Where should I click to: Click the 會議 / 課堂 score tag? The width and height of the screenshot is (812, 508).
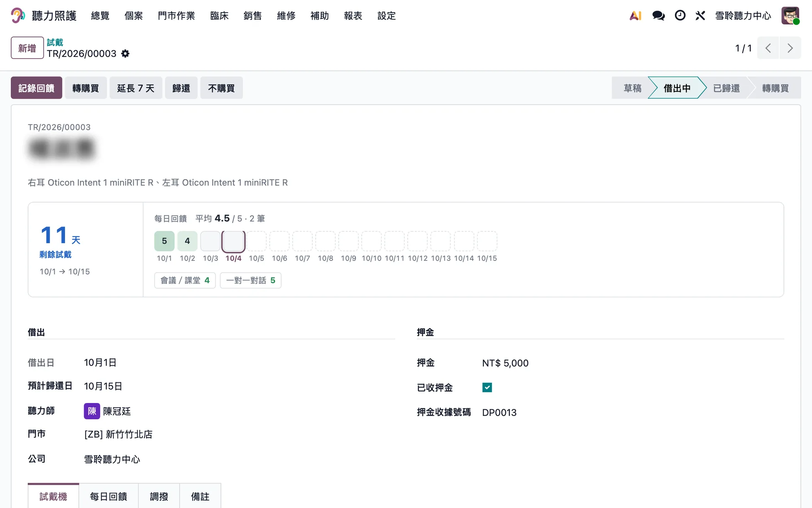pos(185,280)
